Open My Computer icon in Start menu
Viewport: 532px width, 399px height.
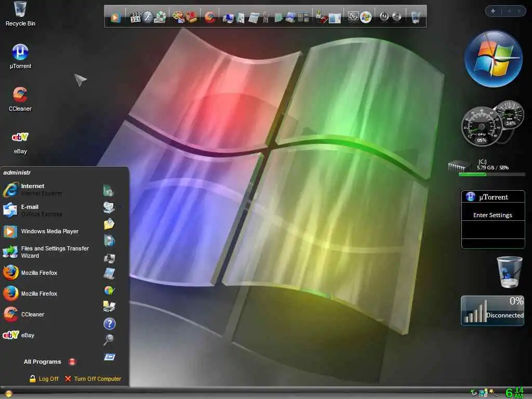point(109,258)
